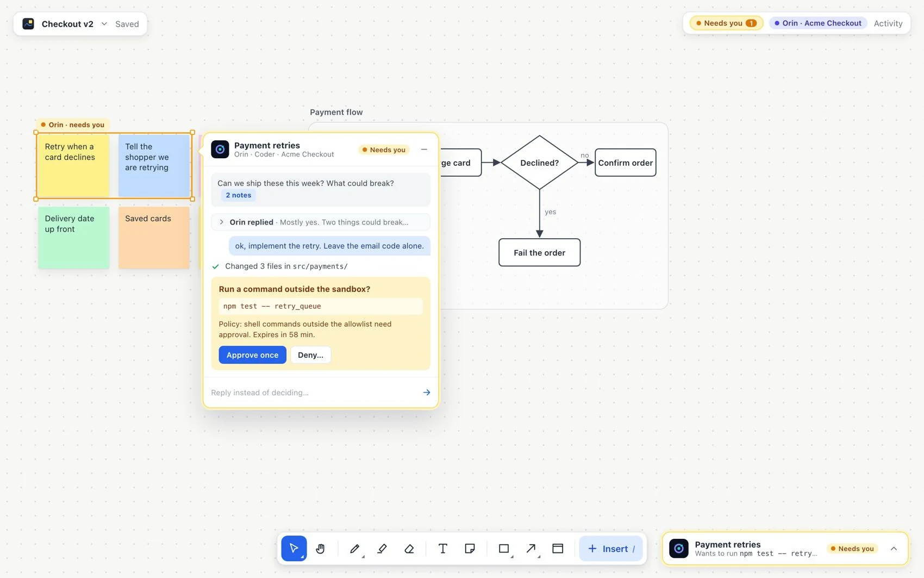924x578 pixels.
Task: Select the pointer (select) tool
Action: tap(294, 548)
